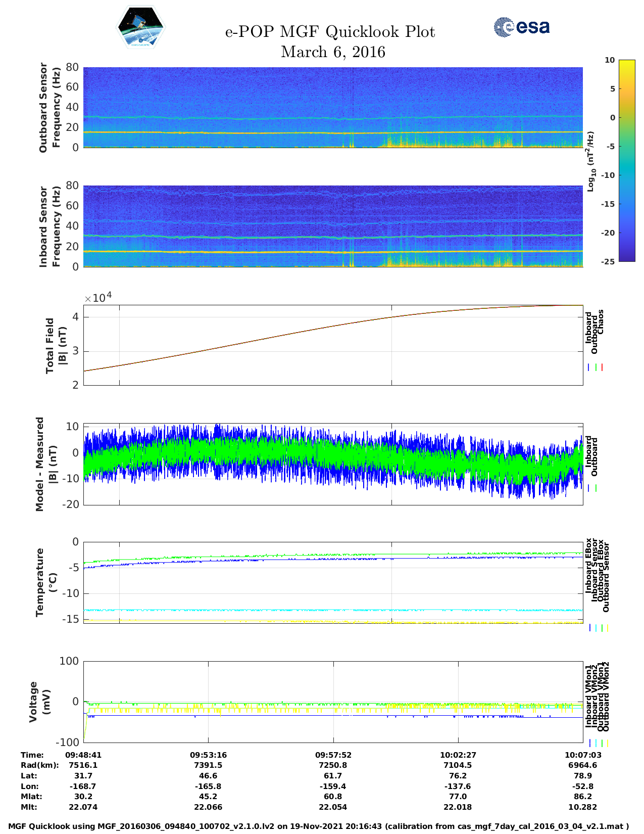Click the MGF Quicklook footer file text
The image size is (644, 834).
(x=318, y=826)
